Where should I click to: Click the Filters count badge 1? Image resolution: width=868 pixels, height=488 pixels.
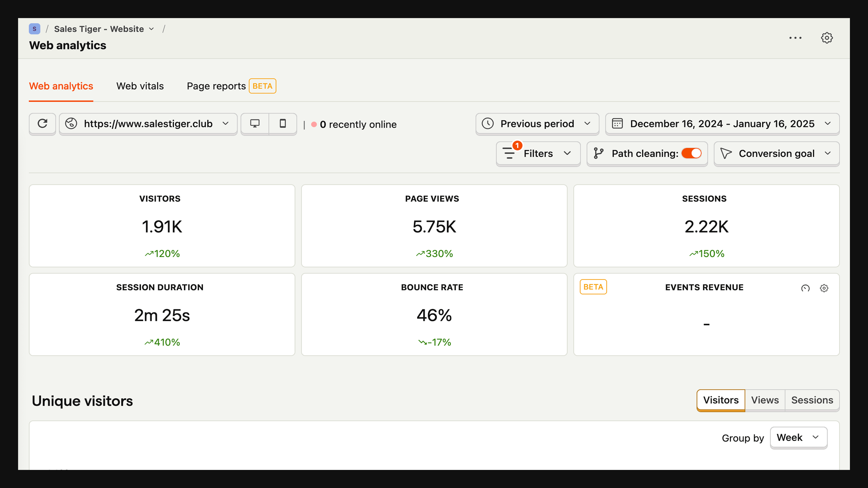coord(517,145)
